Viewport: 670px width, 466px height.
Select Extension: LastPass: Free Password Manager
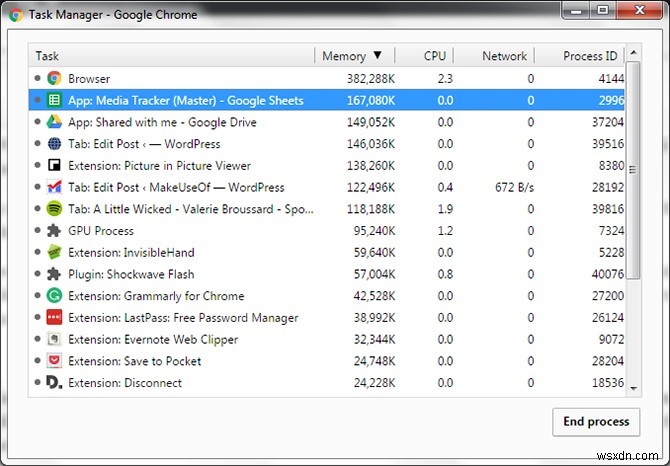326,317
